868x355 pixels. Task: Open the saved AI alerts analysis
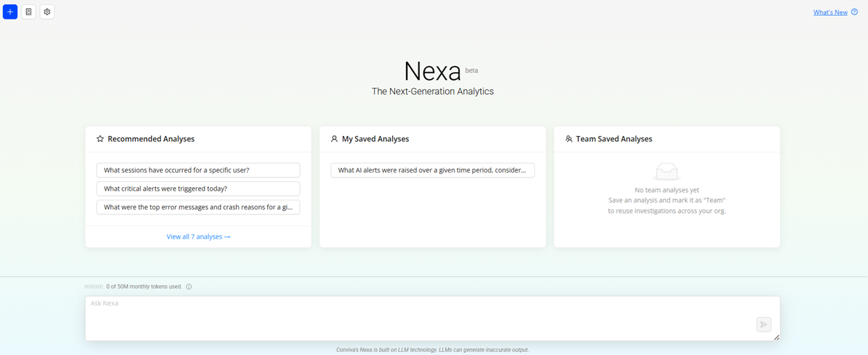tap(432, 170)
